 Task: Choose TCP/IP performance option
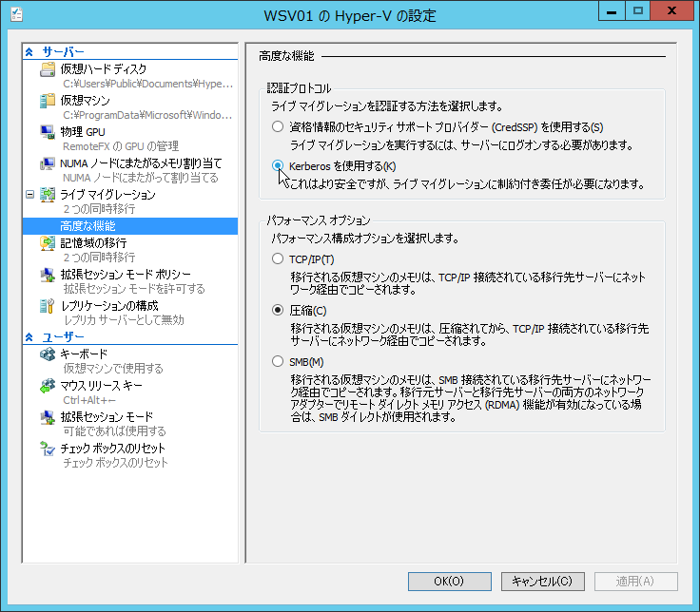coord(278,258)
